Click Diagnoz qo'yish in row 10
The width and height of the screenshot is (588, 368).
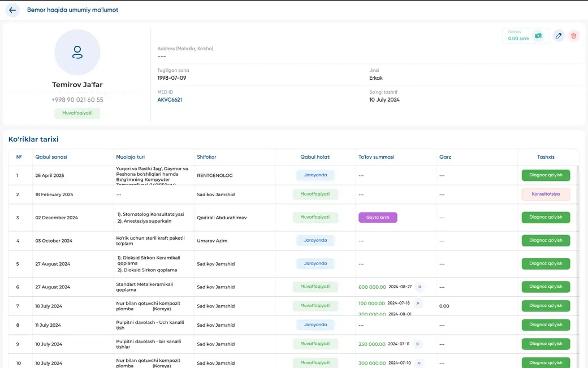(x=546, y=363)
